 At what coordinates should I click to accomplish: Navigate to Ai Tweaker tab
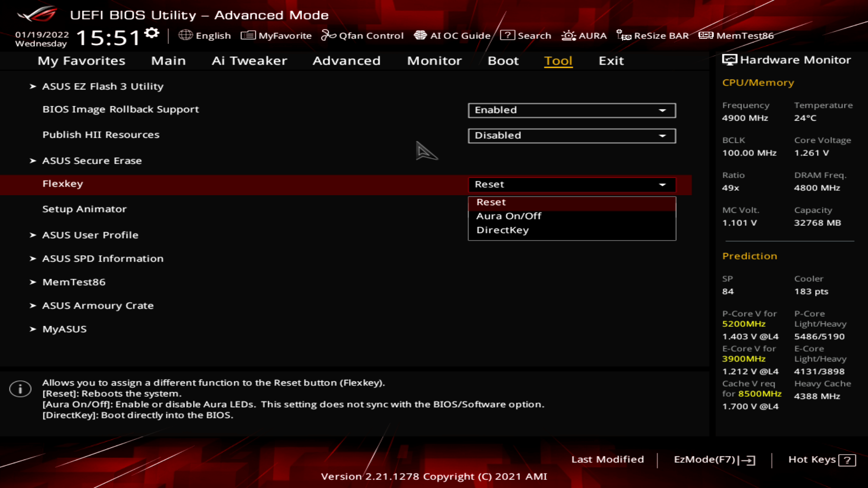click(x=249, y=60)
